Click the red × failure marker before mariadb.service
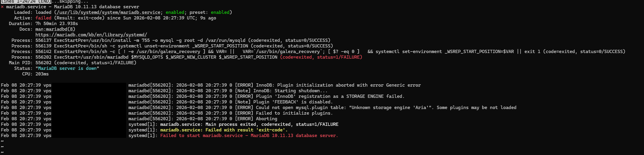Screen dimensions: 644x155 2,7
